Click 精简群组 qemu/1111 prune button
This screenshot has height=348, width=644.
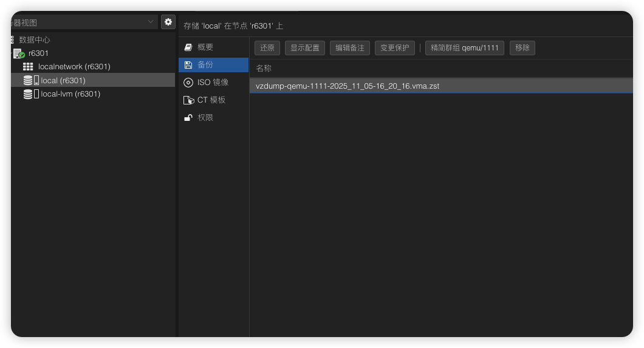(x=464, y=48)
